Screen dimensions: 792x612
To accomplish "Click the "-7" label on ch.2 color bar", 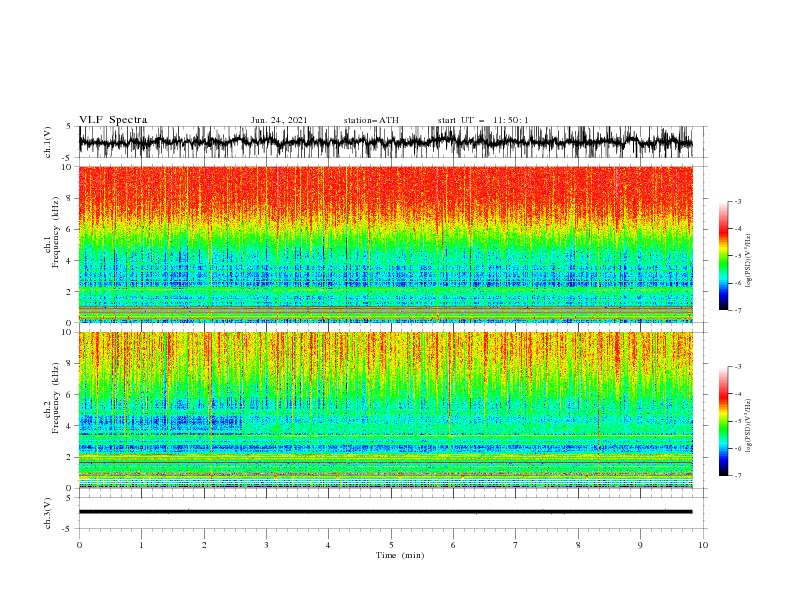I will tap(737, 476).
